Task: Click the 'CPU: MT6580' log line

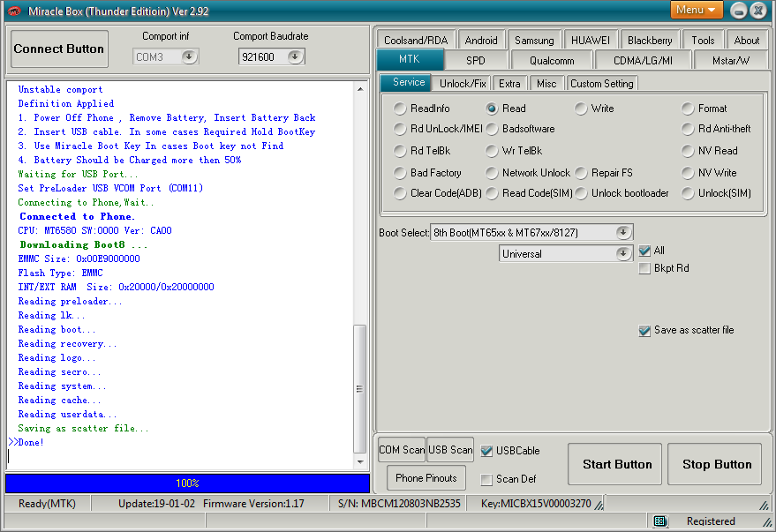Action: [95, 230]
